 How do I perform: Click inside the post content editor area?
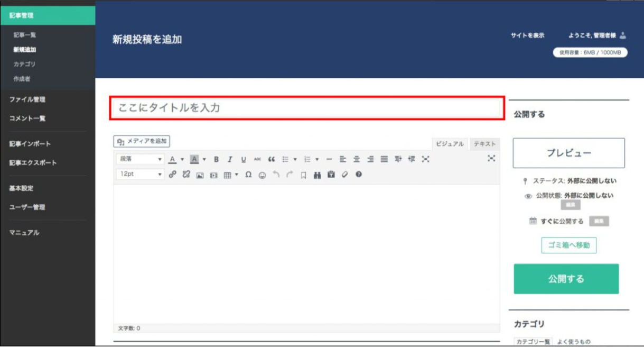coord(307,254)
